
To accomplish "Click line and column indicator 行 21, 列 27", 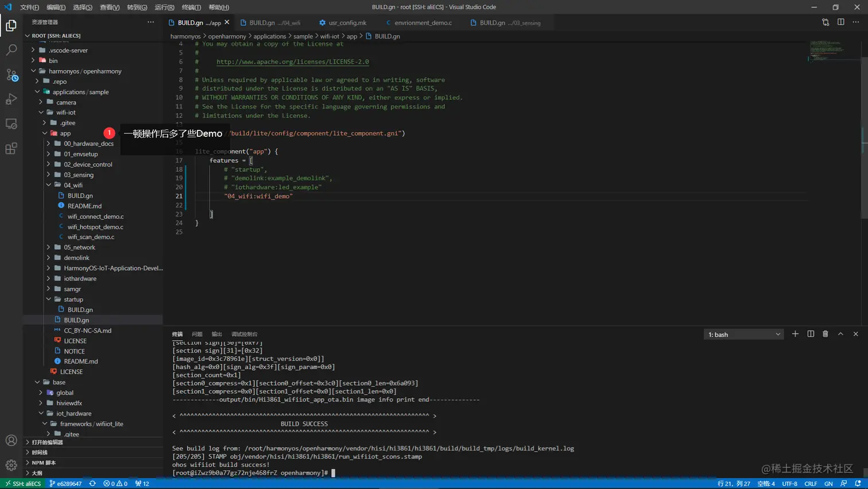I will click(x=734, y=484).
